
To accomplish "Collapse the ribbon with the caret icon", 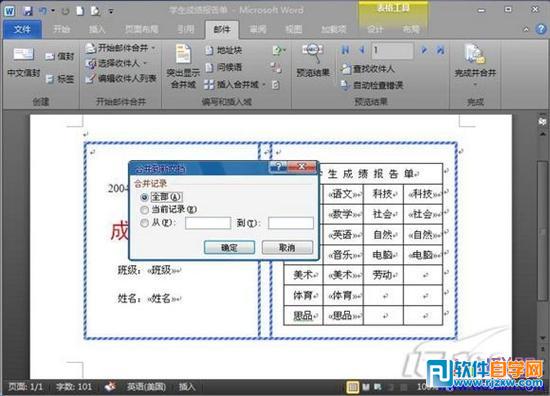I will 526,29.
